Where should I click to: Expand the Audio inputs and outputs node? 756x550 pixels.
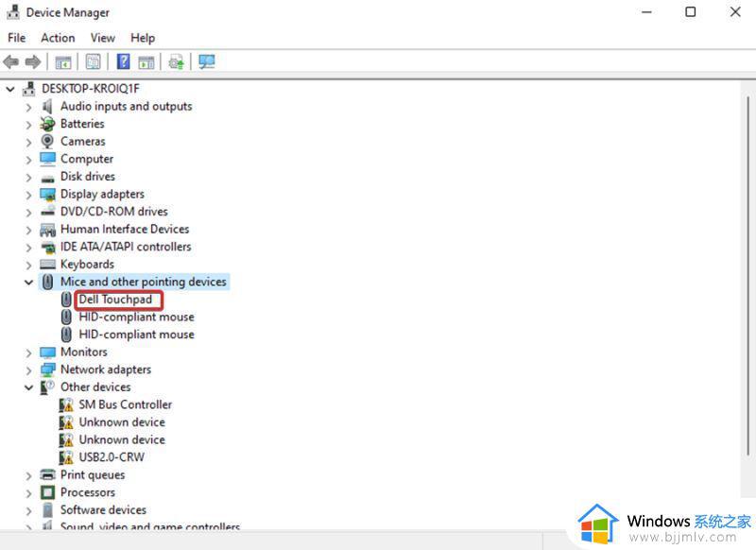[28, 107]
